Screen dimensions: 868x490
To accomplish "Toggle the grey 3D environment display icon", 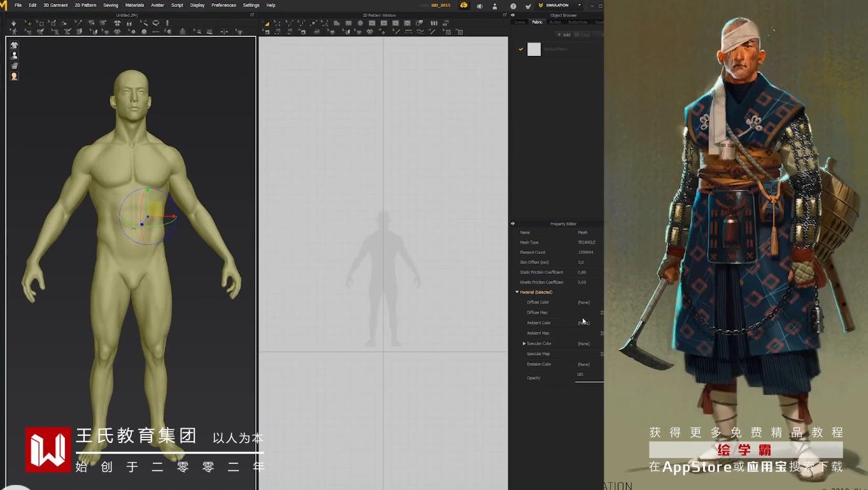I will 14,66.
